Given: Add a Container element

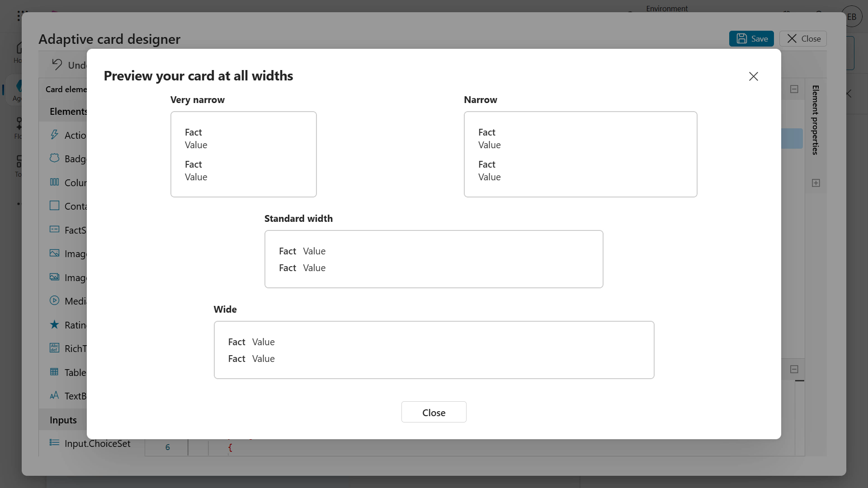Looking at the screenshot, I should click(x=55, y=206).
